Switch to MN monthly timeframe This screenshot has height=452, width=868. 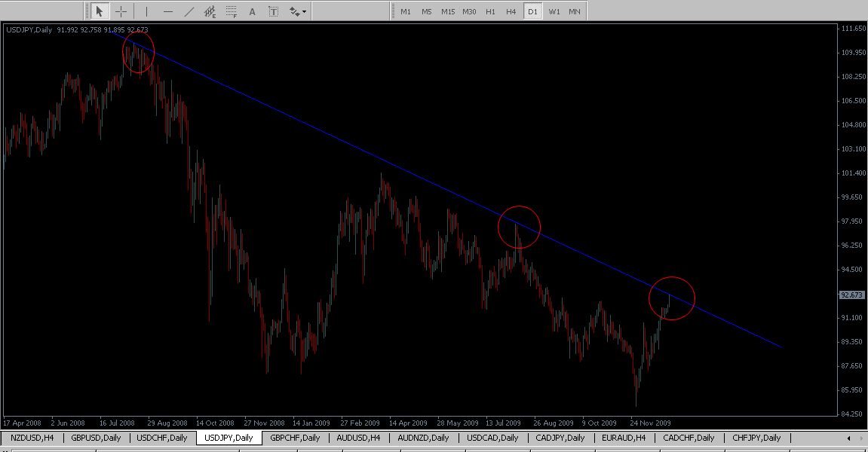pos(575,11)
